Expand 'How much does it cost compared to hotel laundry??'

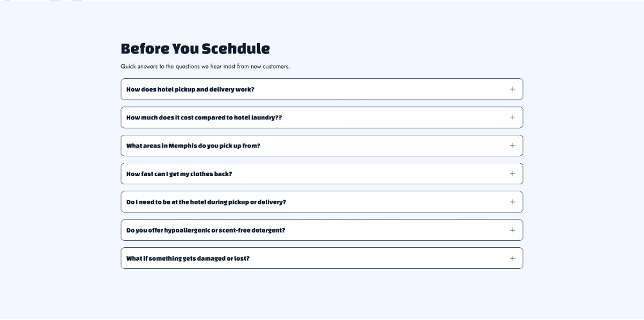pyautogui.click(x=204, y=118)
